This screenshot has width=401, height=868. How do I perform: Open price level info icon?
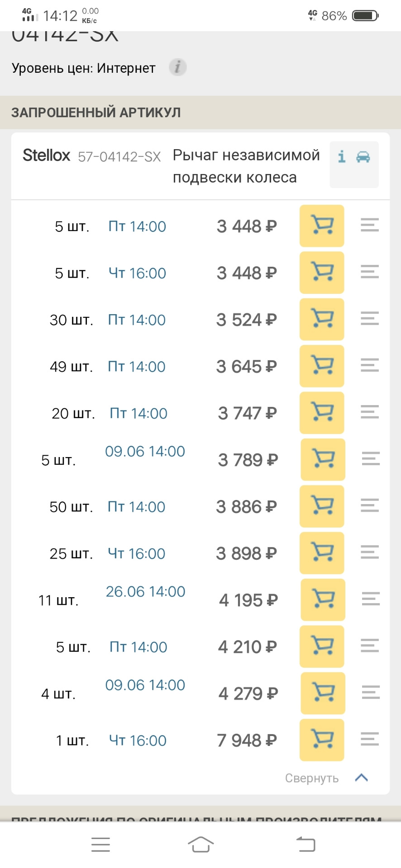tap(178, 67)
